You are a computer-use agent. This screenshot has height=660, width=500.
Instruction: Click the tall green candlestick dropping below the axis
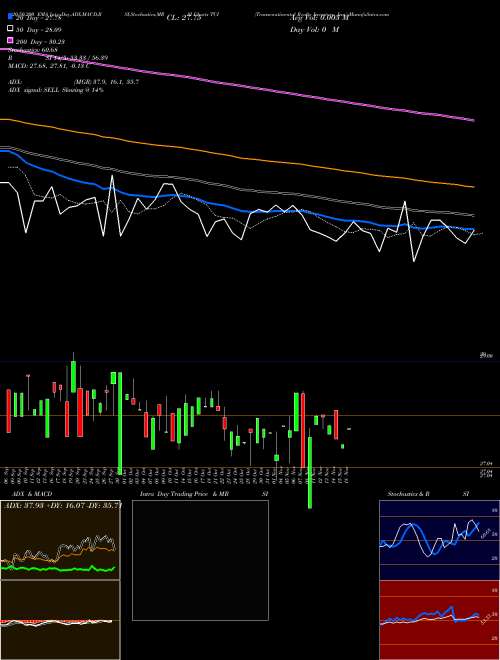310,473
